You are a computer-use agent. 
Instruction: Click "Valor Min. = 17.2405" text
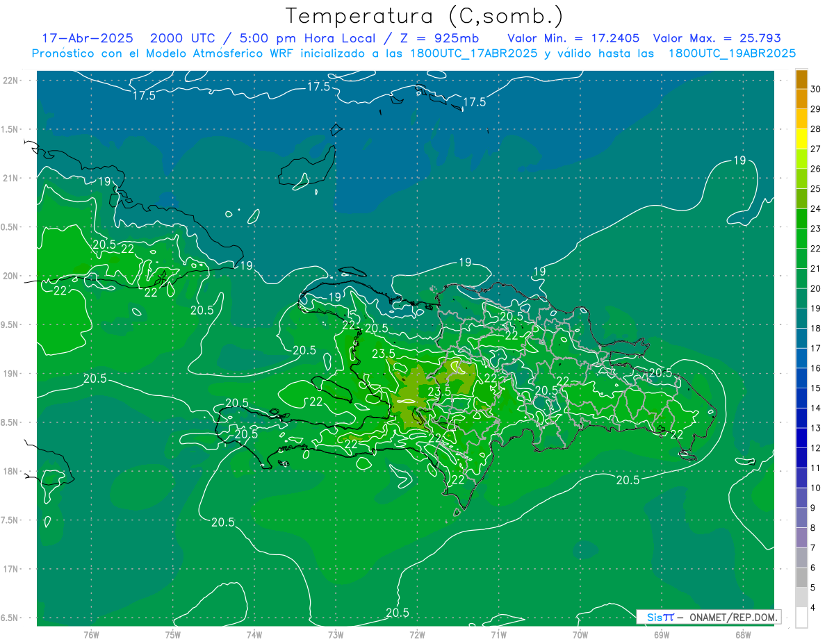(x=574, y=38)
